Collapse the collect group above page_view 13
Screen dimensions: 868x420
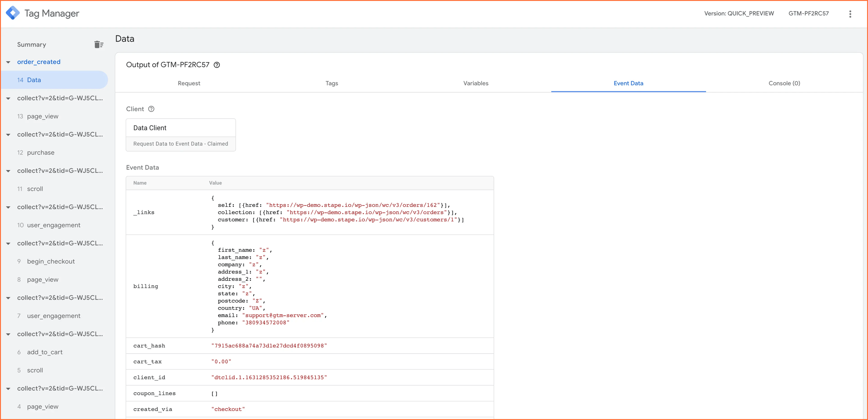(8, 98)
